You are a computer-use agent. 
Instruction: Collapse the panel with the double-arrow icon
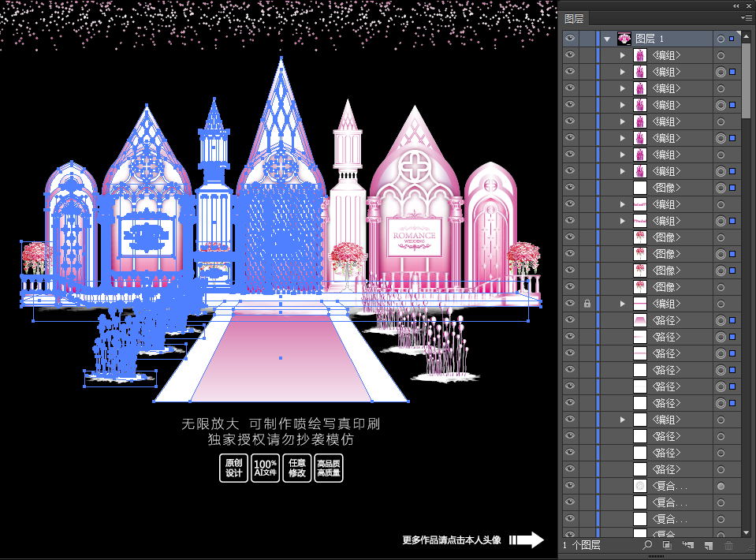click(736, 6)
